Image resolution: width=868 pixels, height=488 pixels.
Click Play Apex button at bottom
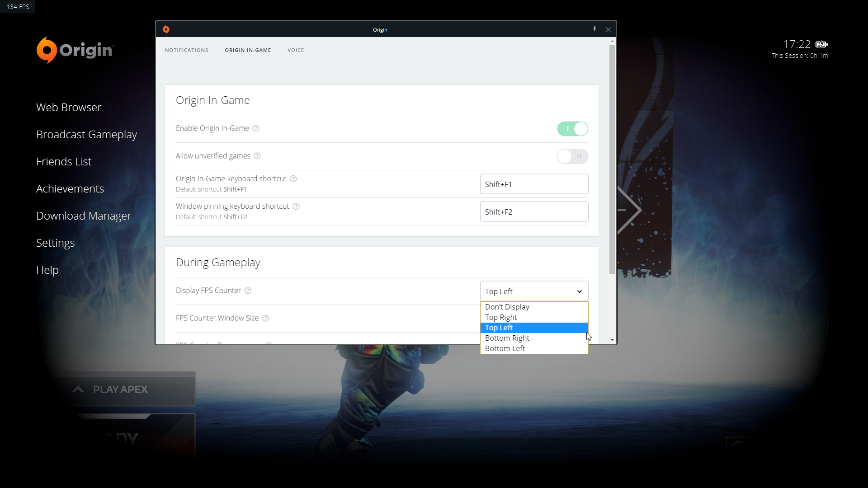pos(119,389)
